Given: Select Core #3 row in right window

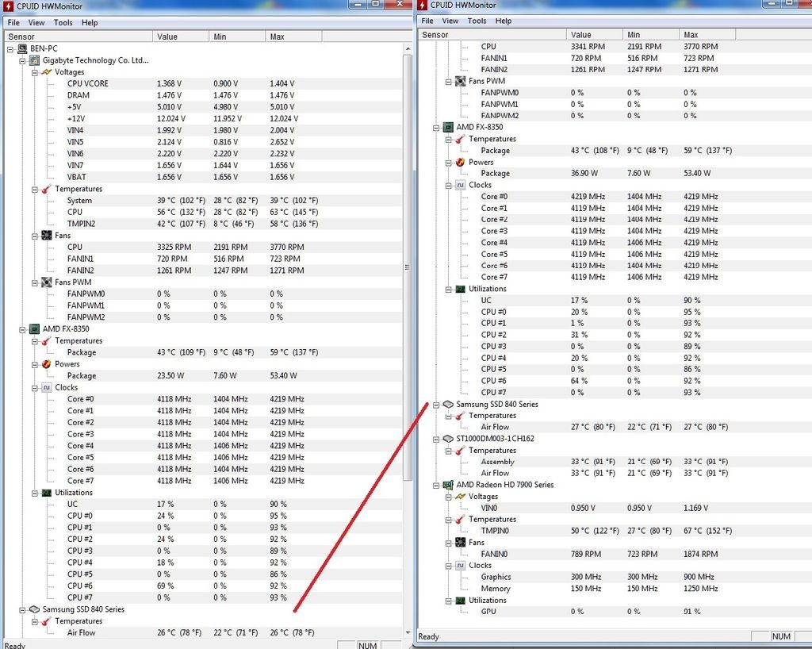Looking at the screenshot, I should (645, 231).
